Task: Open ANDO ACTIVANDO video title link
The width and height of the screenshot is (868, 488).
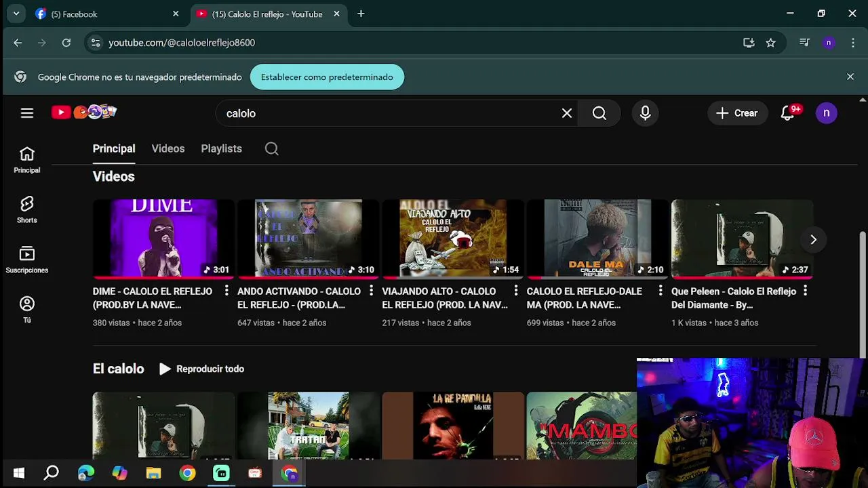Action: (299, 298)
